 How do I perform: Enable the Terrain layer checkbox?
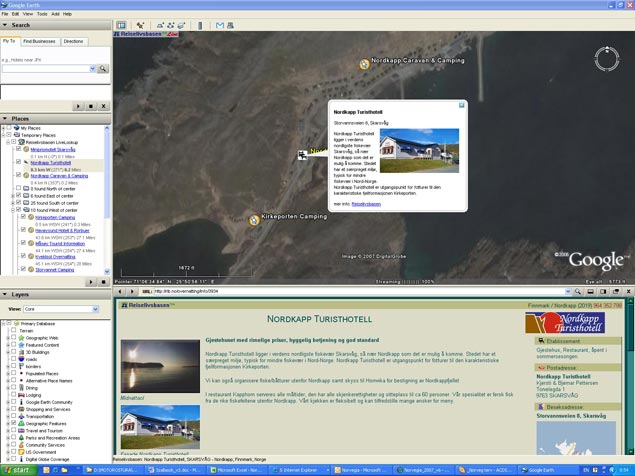[13, 331]
